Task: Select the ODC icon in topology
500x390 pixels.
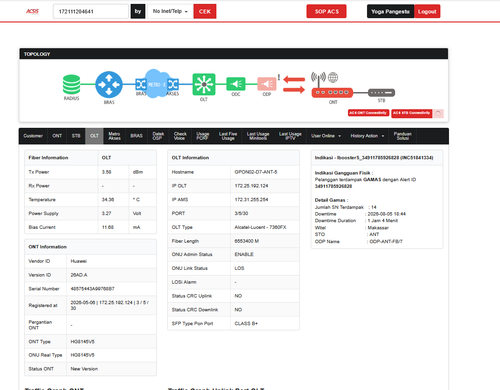Action: click(x=236, y=84)
